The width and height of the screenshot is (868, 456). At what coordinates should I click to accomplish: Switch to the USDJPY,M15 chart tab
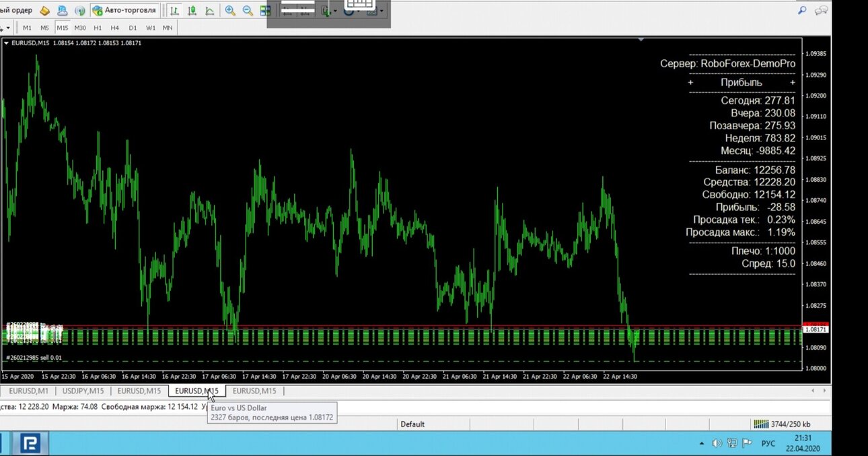click(83, 391)
